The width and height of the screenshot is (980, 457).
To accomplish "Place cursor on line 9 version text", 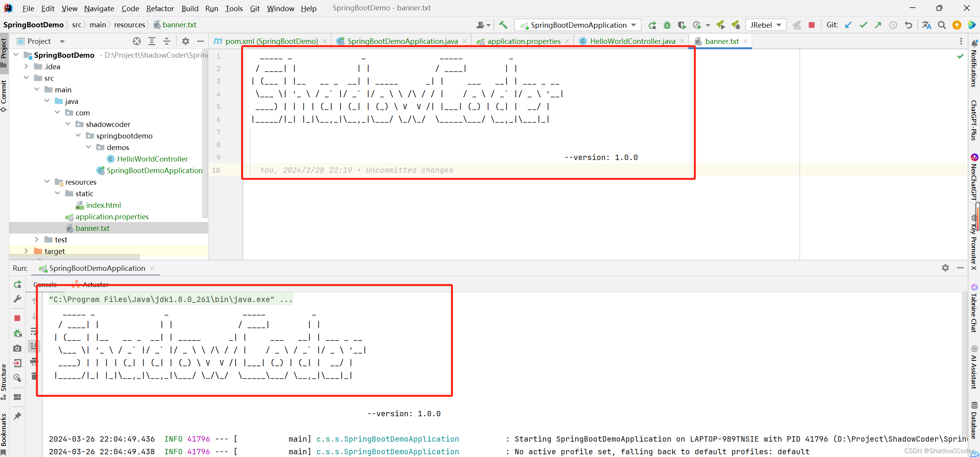I will click(601, 157).
